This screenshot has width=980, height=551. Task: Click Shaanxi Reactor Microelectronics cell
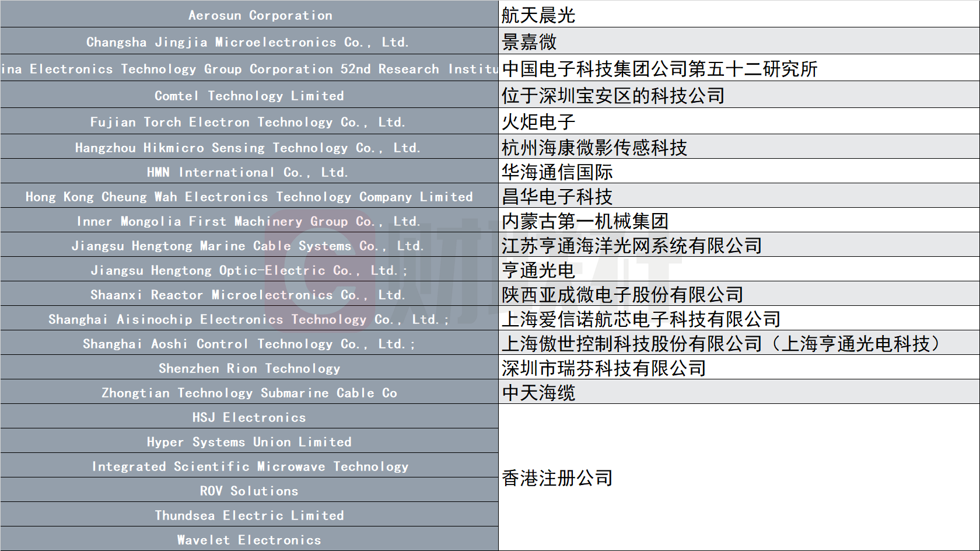coord(249,294)
